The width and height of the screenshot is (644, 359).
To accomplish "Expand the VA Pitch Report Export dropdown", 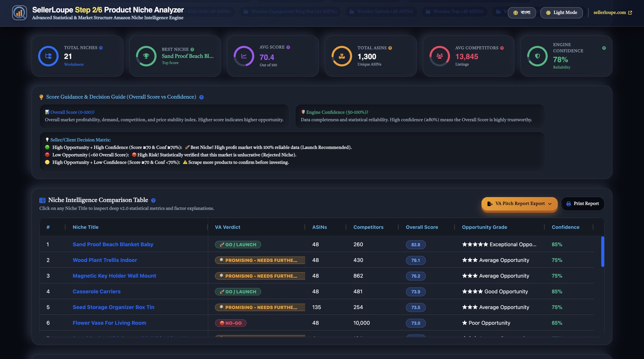I will click(x=519, y=204).
